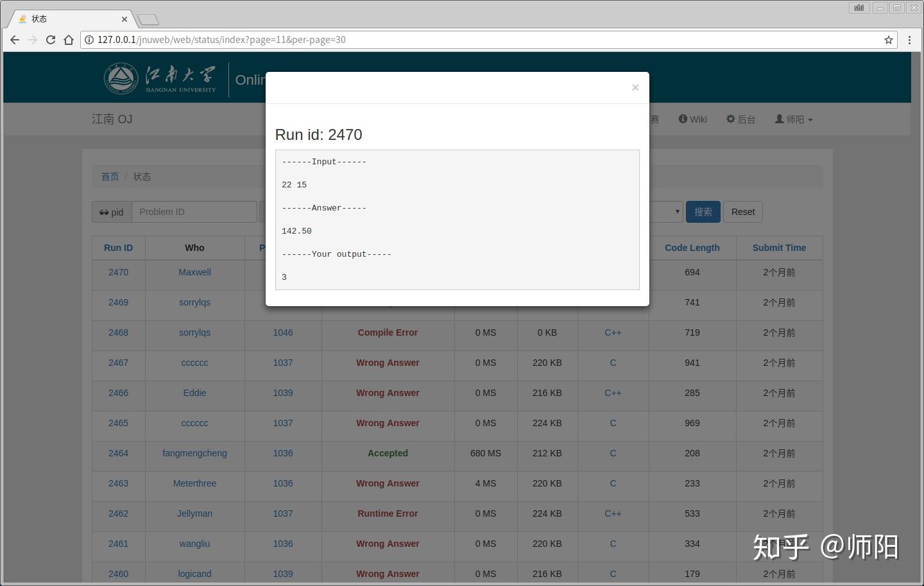Sort by the Submit Time column

pyautogui.click(x=779, y=248)
